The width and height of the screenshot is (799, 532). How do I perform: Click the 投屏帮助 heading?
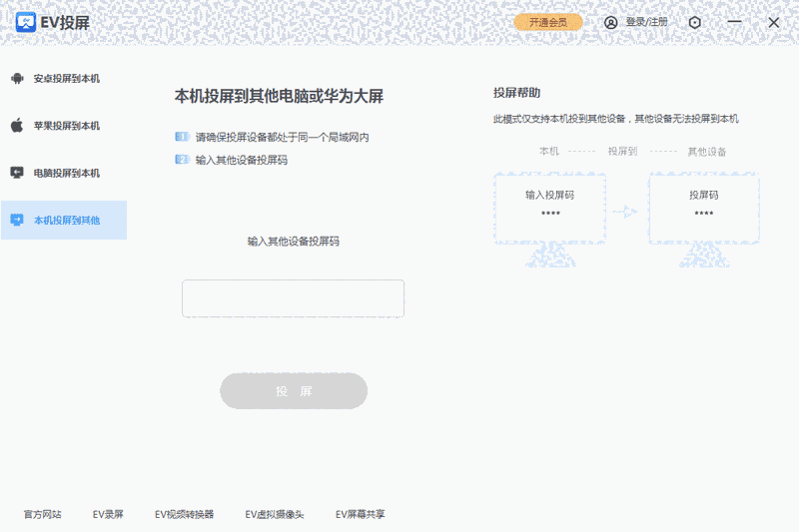coord(516,93)
